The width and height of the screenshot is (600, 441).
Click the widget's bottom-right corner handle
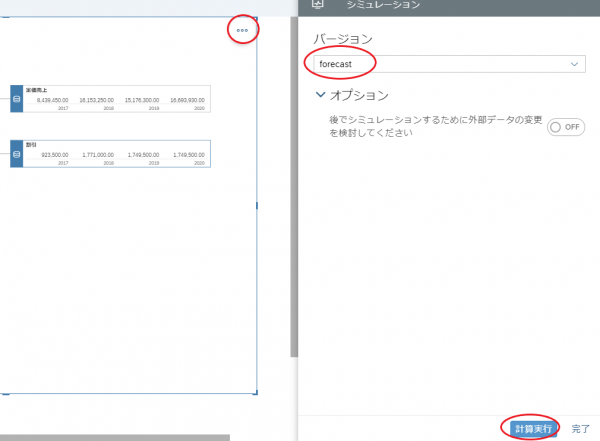coord(257,393)
